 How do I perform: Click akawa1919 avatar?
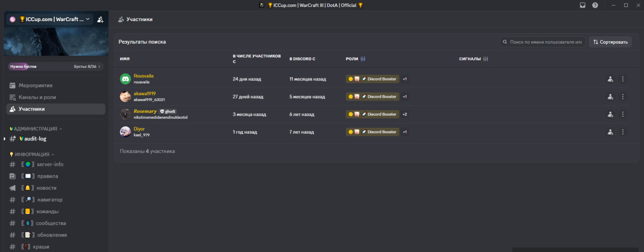[125, 97]
